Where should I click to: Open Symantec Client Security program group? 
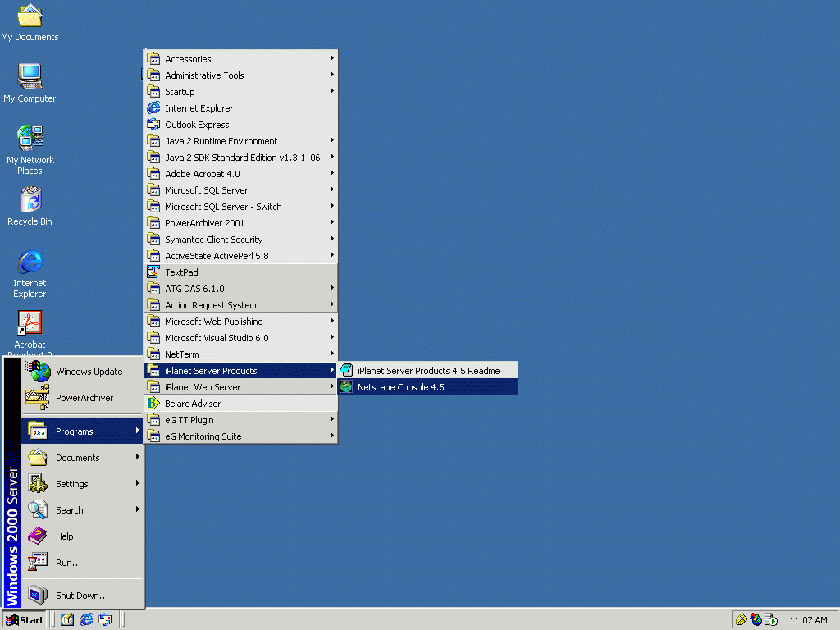pyautogui.click(x=240, y=240)
